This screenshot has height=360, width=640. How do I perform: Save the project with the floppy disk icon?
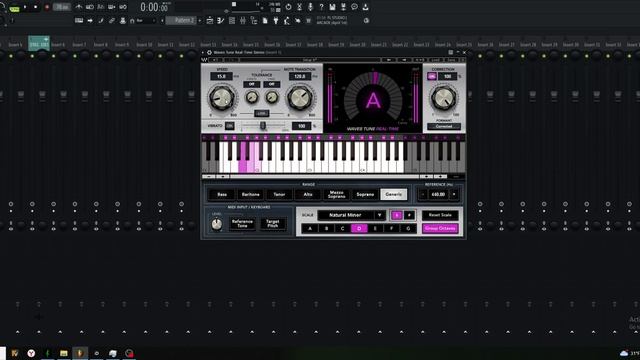click(x=332, y=7)
